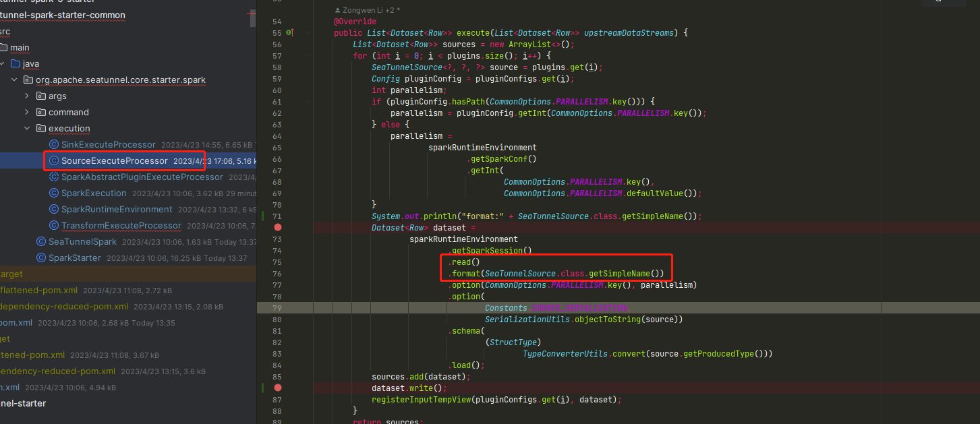
Task: Click the .load() call
Action: 466,365
